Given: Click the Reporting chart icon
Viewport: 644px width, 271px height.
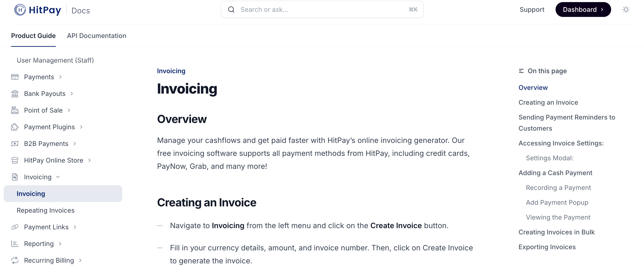Looking at the screenshot, I should 15,244.
